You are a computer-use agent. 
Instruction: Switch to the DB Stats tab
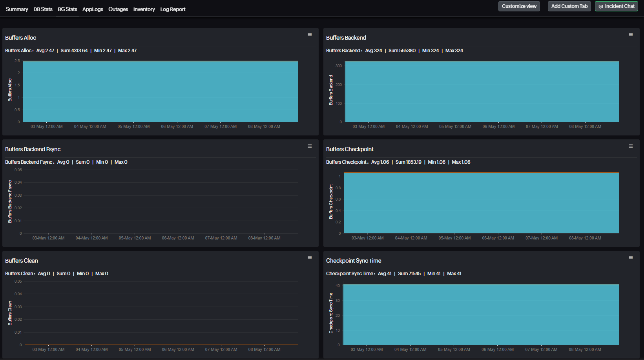(43, 9)
